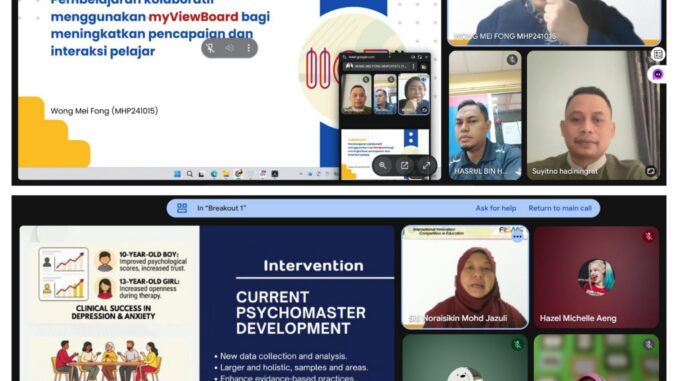
Task: Open the layout grid icon beside the tiles
Action: [658, 54]
